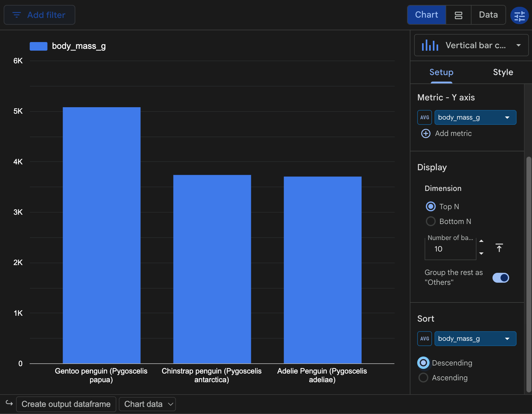
Task: Click the Add metric link
Action: [x=453, y=133]
